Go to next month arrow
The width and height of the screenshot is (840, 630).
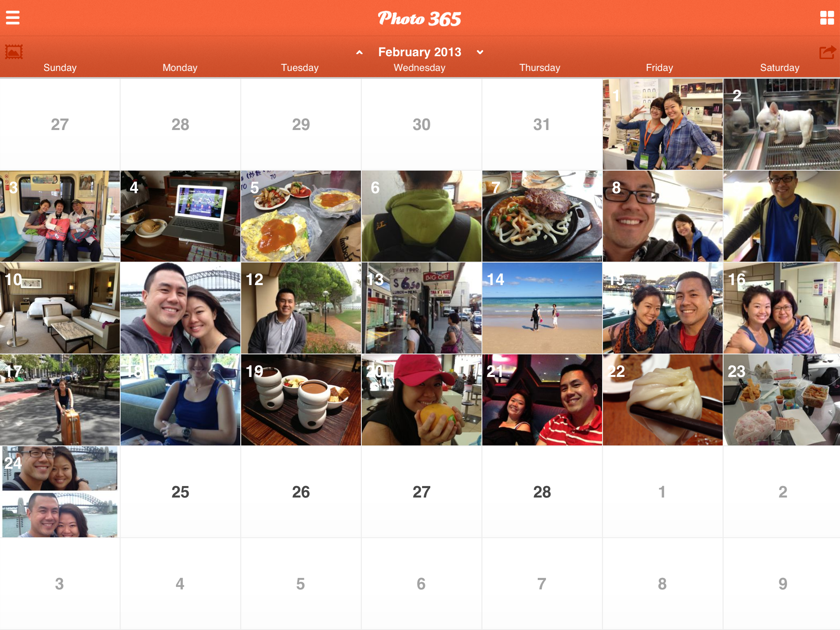[480, 52]
